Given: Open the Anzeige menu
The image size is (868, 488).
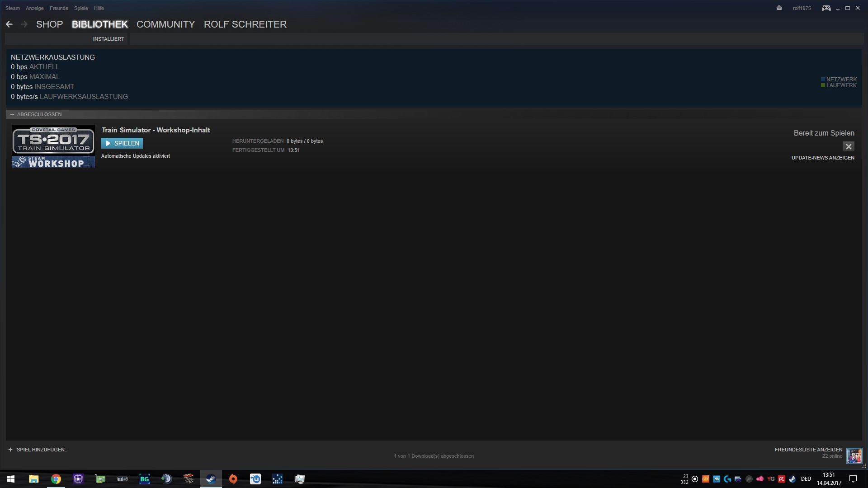Looking at the screenshot, I should pos(34,8).
